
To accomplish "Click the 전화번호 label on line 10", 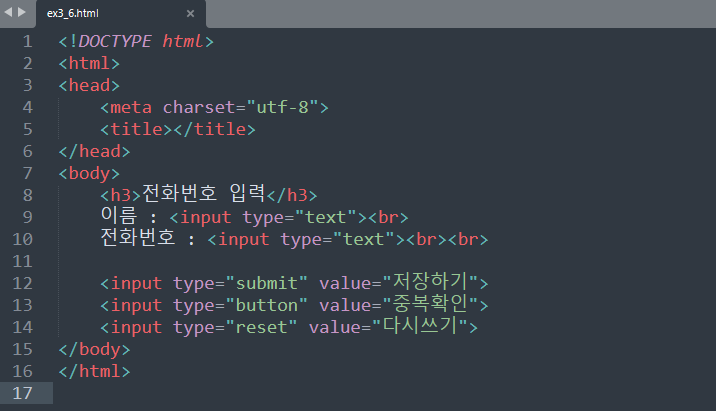I will tap(138, 237).
